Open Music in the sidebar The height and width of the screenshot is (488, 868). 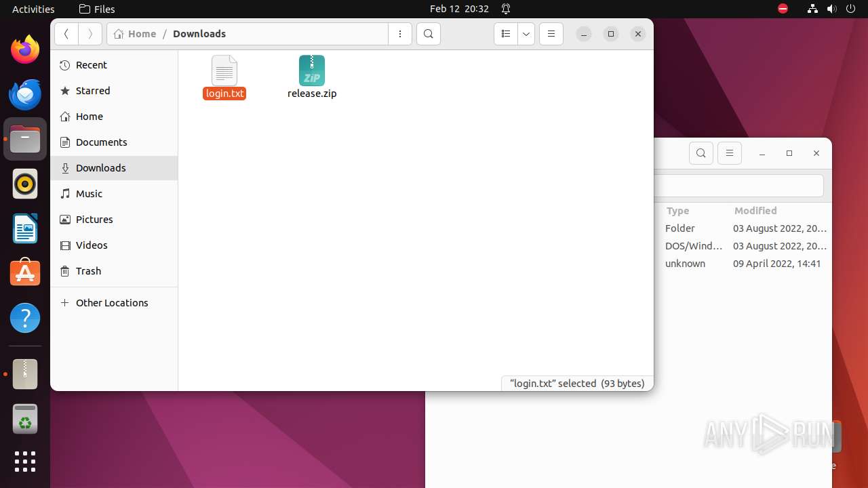click(x=114, y=194)
